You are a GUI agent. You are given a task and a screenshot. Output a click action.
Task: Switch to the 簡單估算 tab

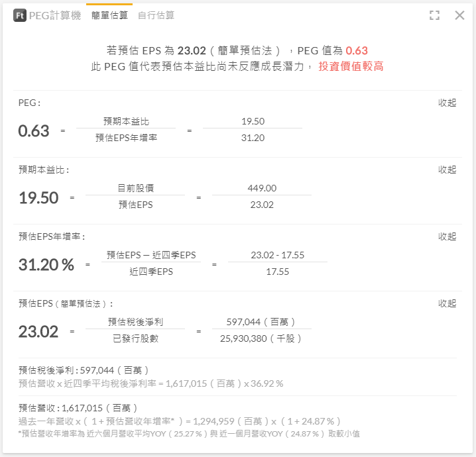coord(109,15)
